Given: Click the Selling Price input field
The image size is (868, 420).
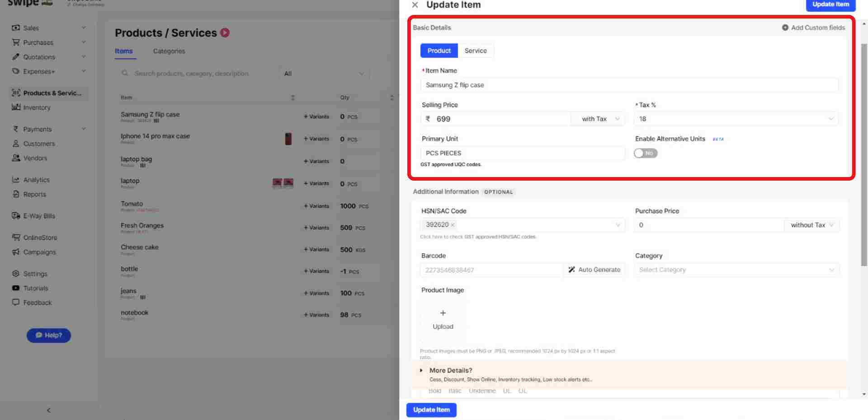Looking at the screenshot, I should point(496,119).
